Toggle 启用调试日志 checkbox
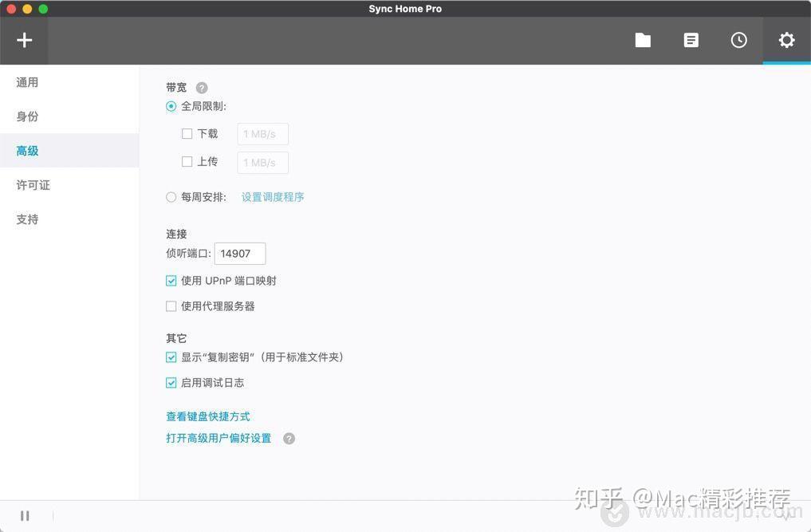The image size is (811, 532). click(x=171, y=383)
